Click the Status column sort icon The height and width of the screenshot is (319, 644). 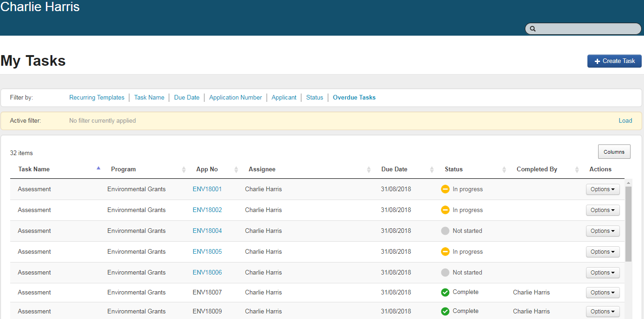[504, 169]
